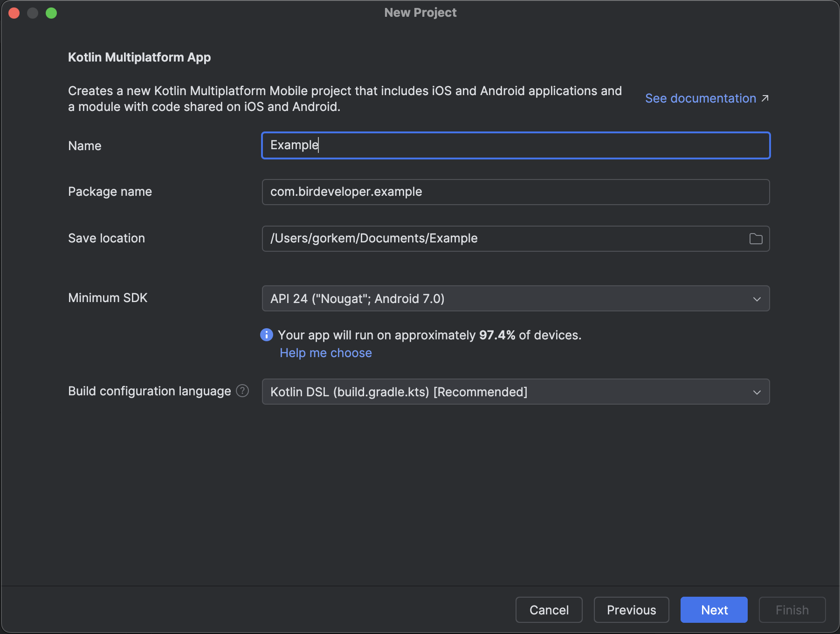Click the external-link arrow next to See documentation
This screenshot has width=840, height=634.
point(765,98)
